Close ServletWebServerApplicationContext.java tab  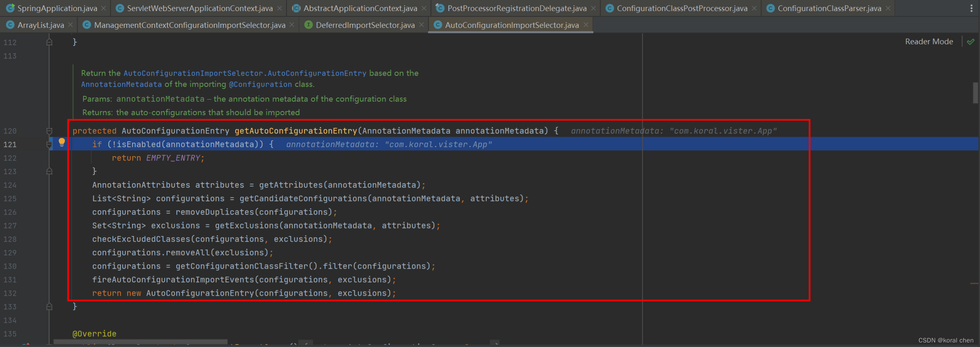click(279, 8)
